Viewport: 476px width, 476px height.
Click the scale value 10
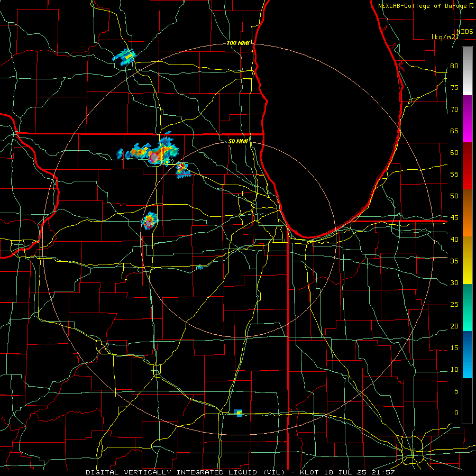click(454, 370)
